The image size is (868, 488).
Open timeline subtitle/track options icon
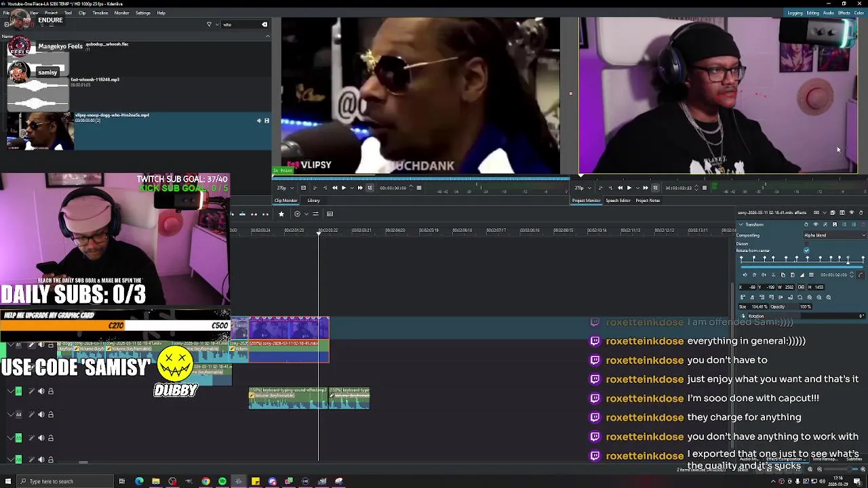330,214
